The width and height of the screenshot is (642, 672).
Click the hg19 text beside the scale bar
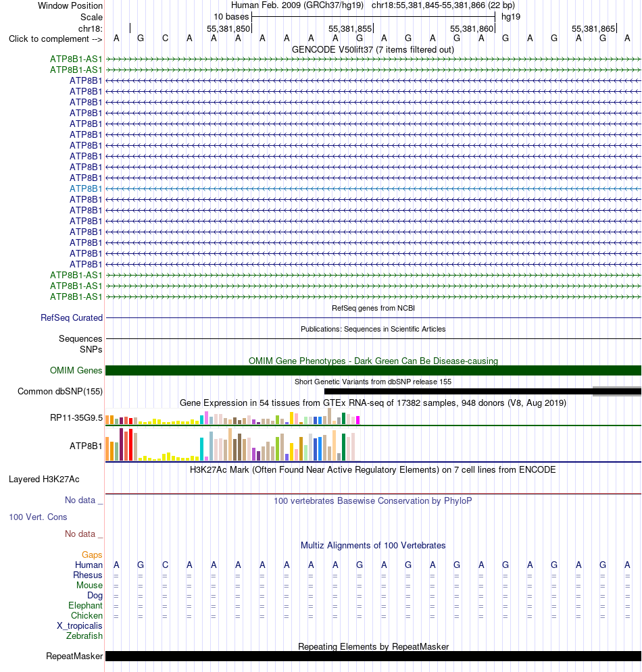[511, 17]
